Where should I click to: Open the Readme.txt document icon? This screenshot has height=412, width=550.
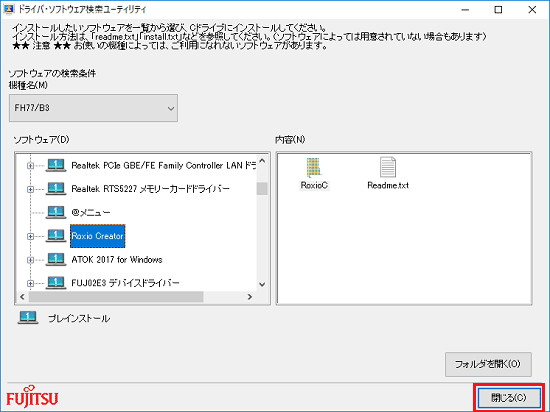388,167
